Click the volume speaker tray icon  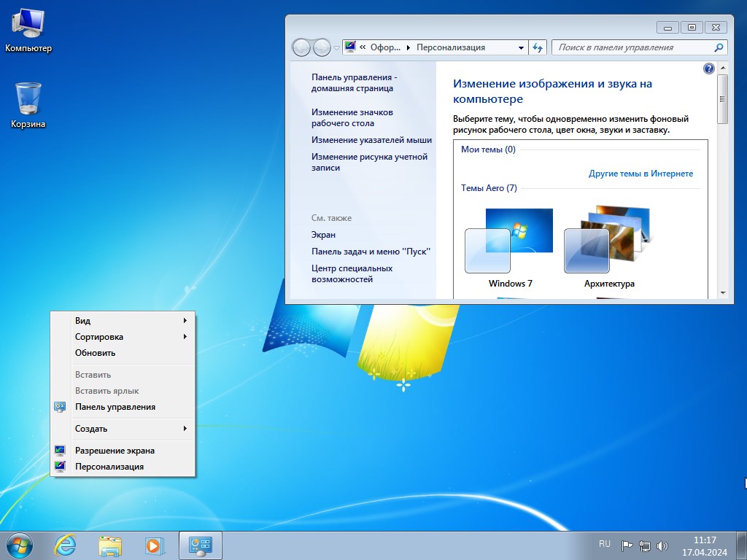[662, 545]
